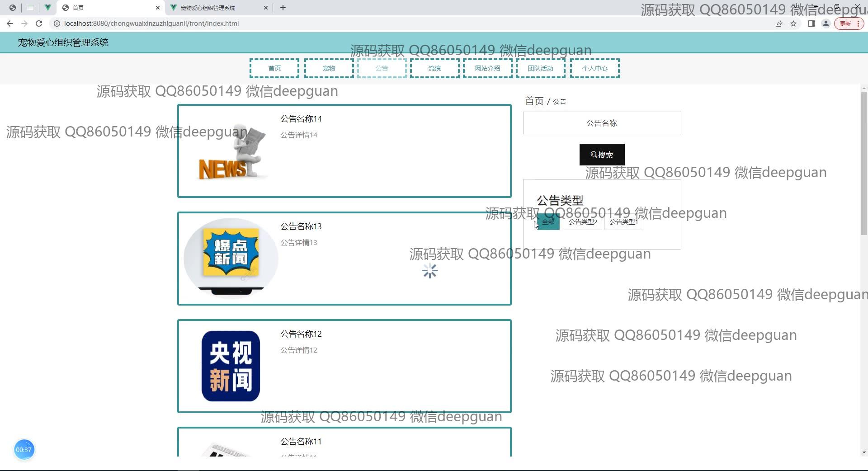Open the 公告 navigation menu item
The image size is (868, 471).
[x=382, y=68]
